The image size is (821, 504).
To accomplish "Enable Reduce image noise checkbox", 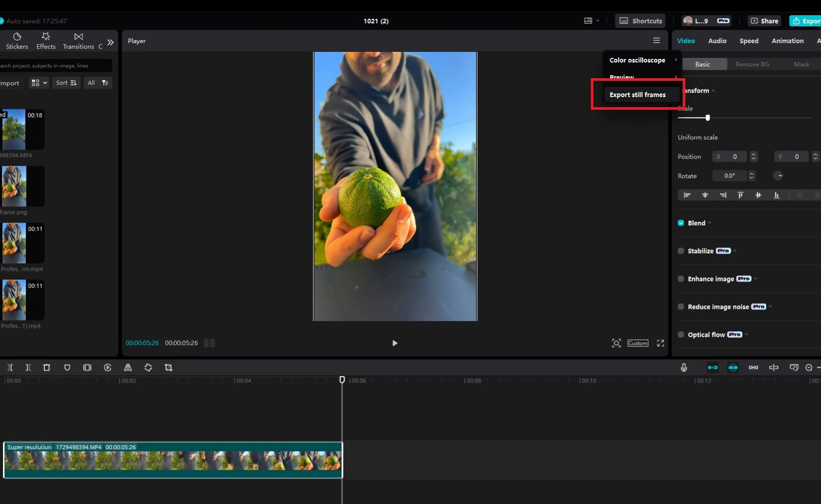I will point(681,307).
